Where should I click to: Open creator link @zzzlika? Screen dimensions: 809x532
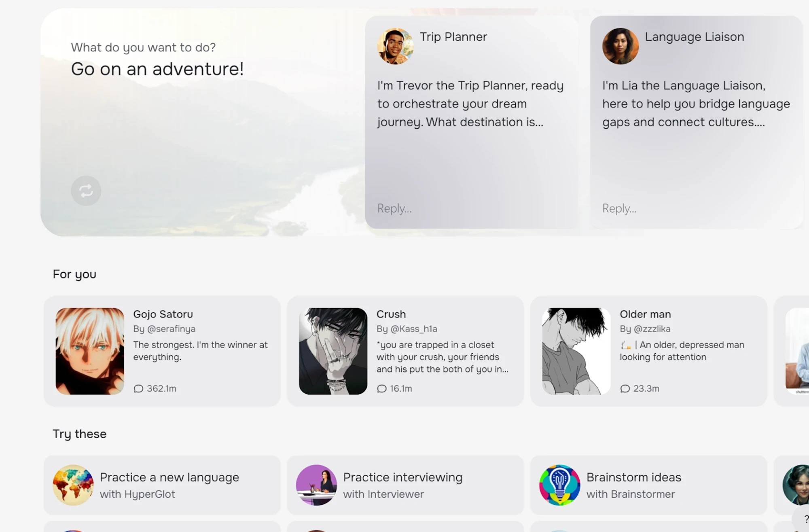(652, 329)
